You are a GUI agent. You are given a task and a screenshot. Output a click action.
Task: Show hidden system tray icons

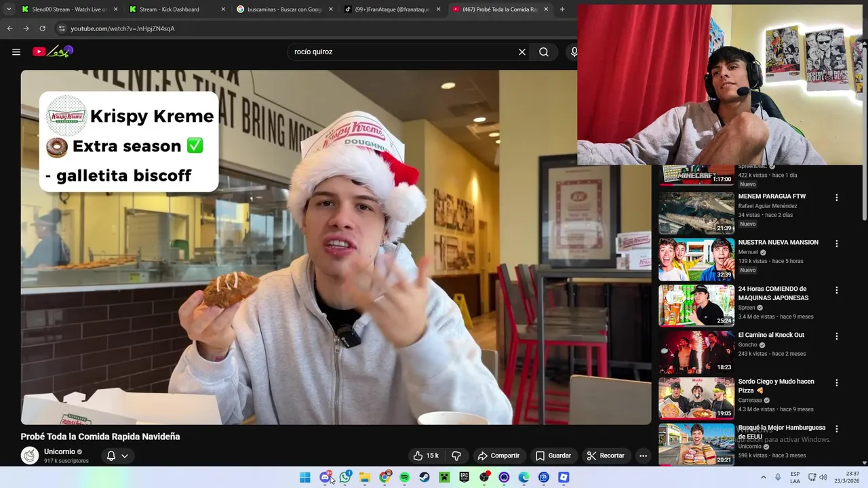[763, 477]
